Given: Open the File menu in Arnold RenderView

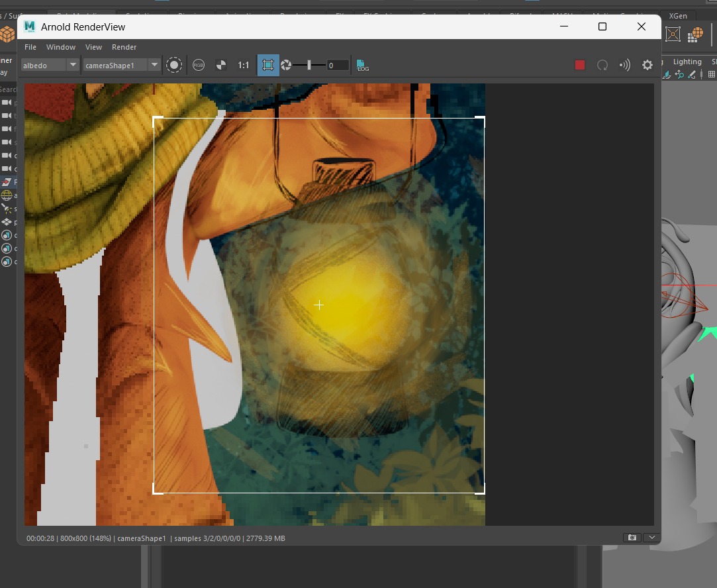Looking at the screenshot, I should 30,47.
